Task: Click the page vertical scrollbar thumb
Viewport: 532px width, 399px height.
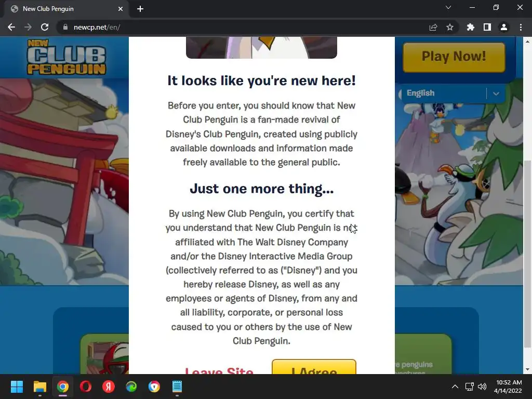Action: click(x=527, y=254)
